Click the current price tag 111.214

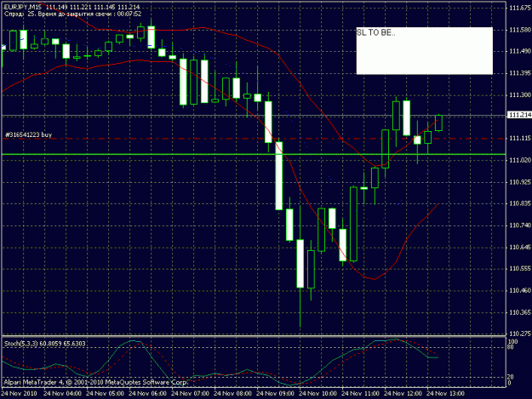tap(519, 115)
